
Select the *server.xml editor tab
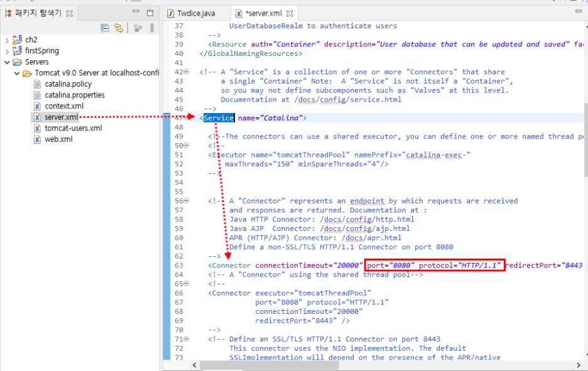[264, 13]
